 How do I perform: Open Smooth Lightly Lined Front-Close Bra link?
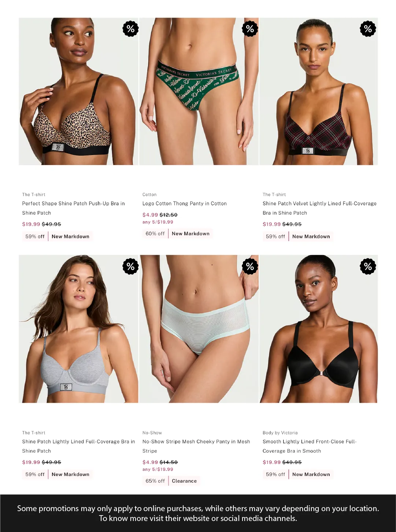(x=310, y=446)
